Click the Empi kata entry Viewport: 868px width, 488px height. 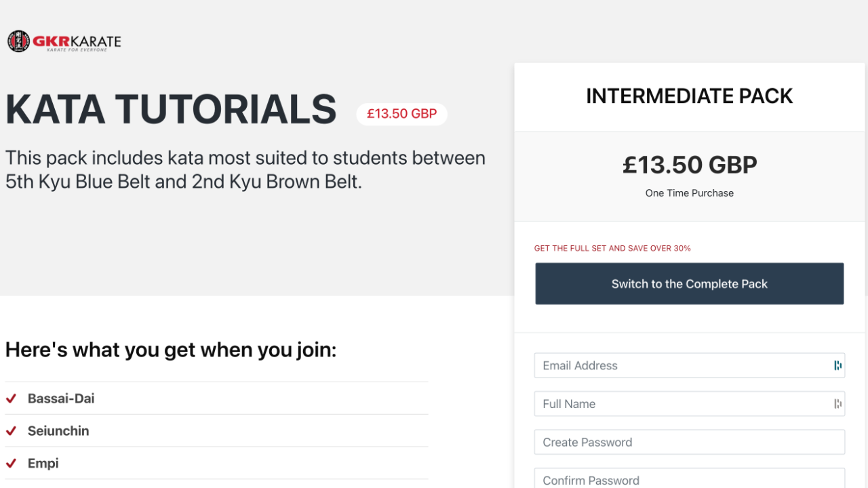(x=43, y=464)
